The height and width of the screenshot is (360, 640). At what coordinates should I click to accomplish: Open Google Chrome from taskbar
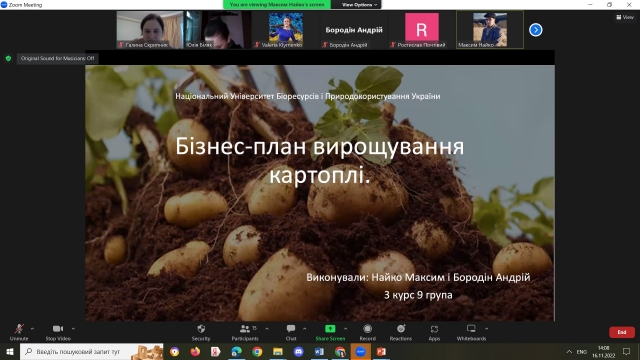(x=257, y=351)
